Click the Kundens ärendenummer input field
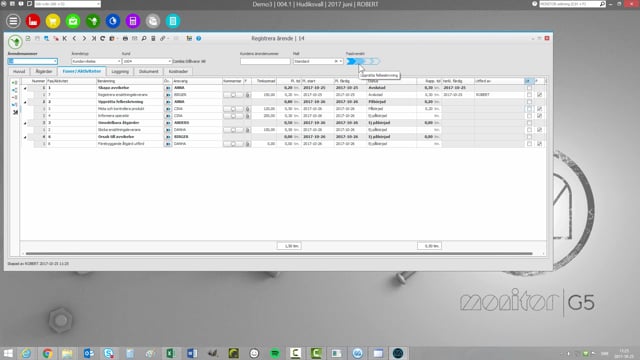 tap(265, 61)
